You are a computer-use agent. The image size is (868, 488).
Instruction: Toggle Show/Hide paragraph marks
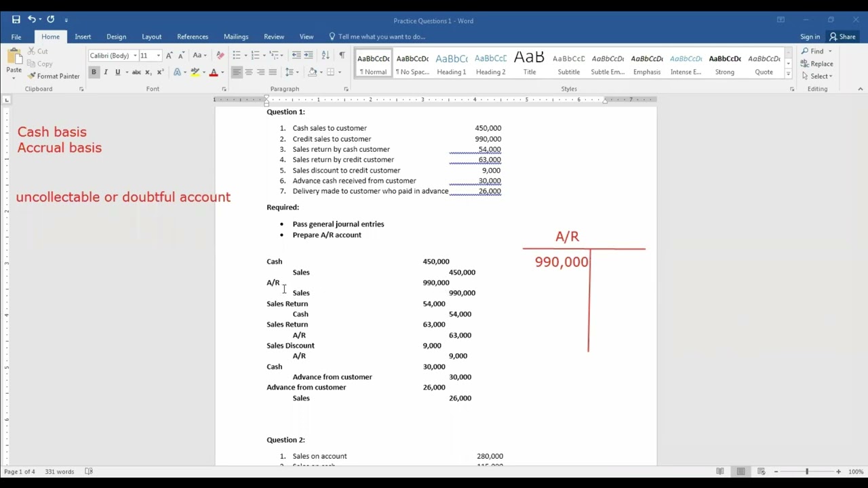pyautogui.click(x=342, y=56)
